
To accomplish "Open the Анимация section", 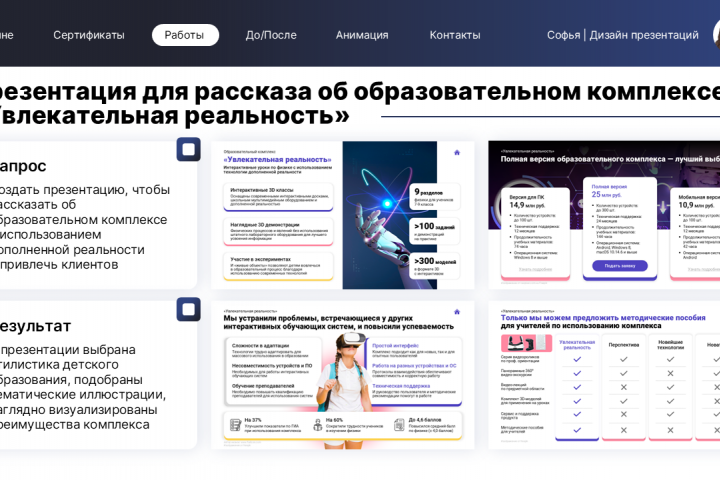I will (362, 35).
